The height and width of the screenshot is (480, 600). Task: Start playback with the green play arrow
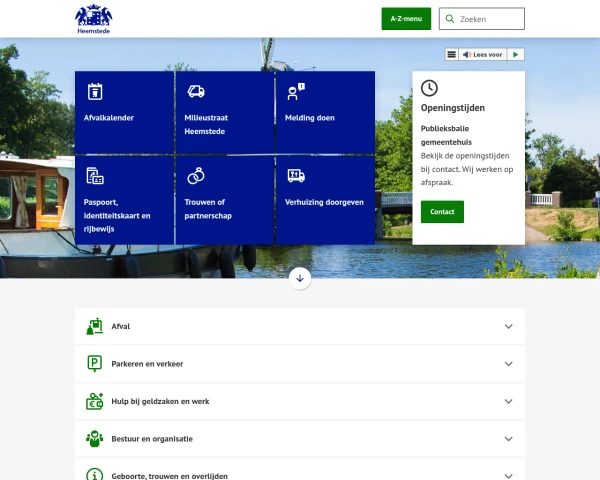pyautogui.click(x=515, y=54)
